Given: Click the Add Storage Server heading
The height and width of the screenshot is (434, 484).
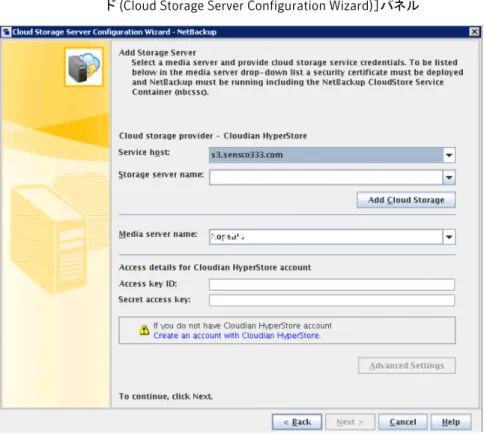Looking at the screenshot, I should click(157, 53).
